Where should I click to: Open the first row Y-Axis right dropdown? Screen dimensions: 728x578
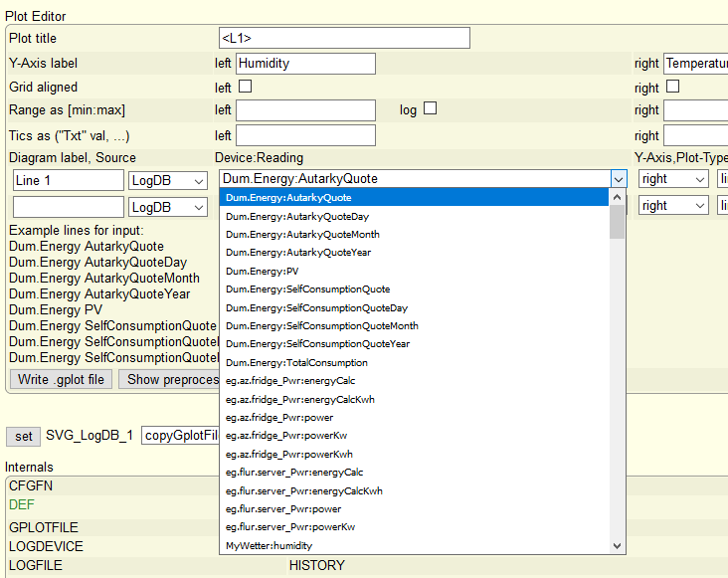tap(673, 179)
